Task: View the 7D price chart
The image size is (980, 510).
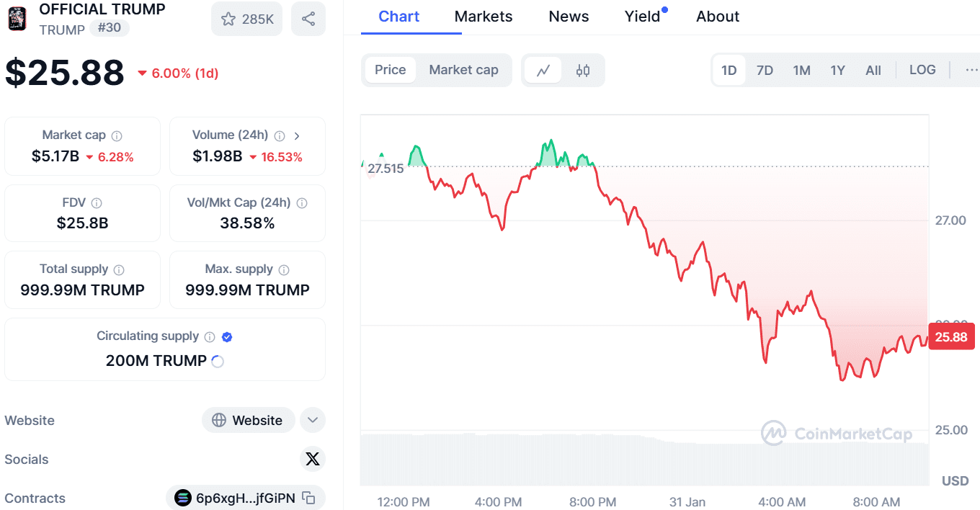Action: tap(765, 70)
